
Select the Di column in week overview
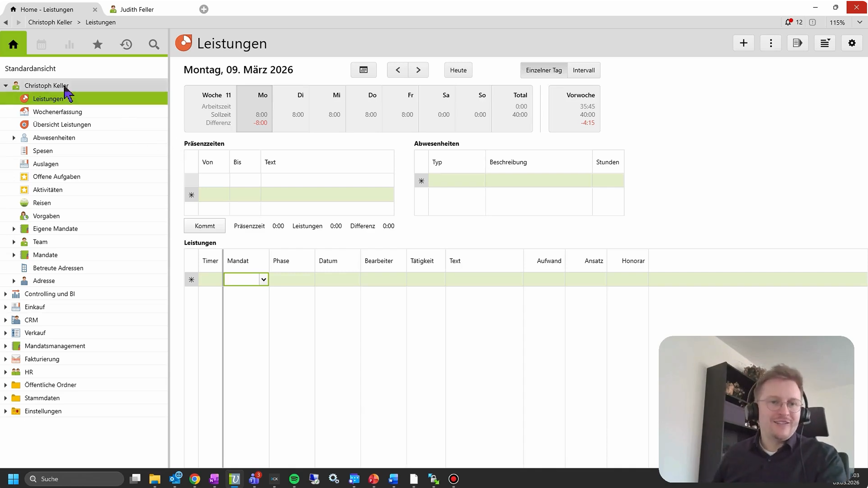point(291,108)
